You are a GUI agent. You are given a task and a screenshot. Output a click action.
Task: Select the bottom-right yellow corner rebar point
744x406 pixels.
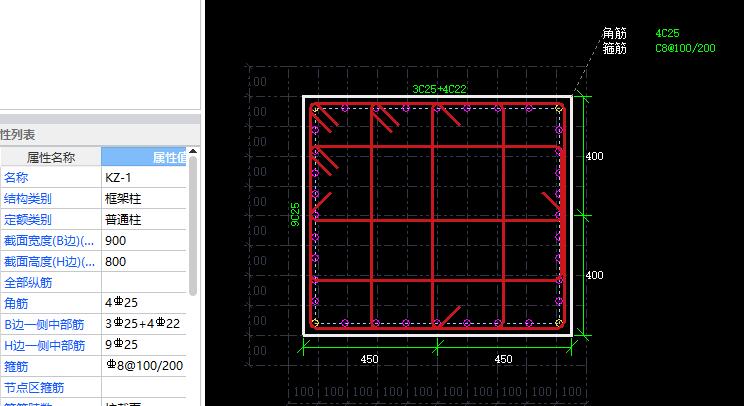(x=559, y=323)
